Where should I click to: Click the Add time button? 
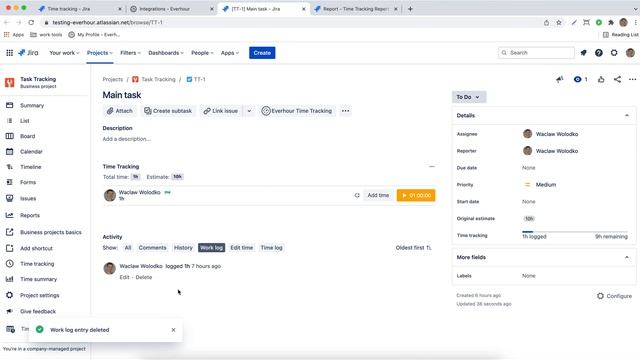(x=378, y=196)
